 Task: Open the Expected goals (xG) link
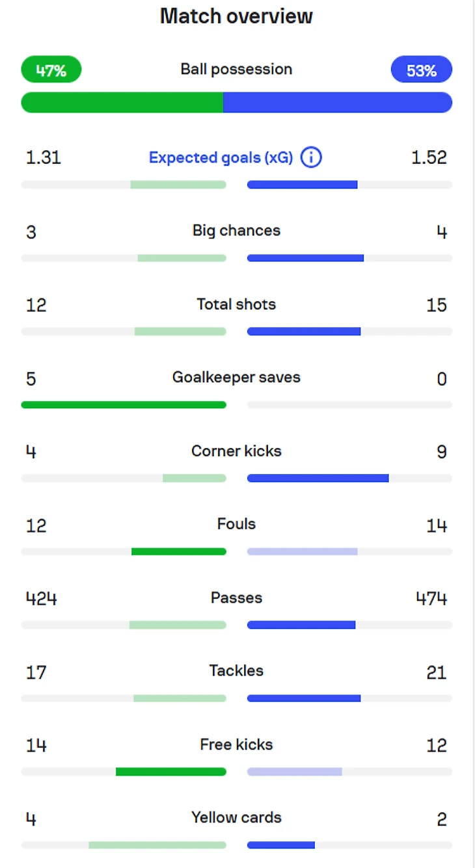[x=221, y=158]
